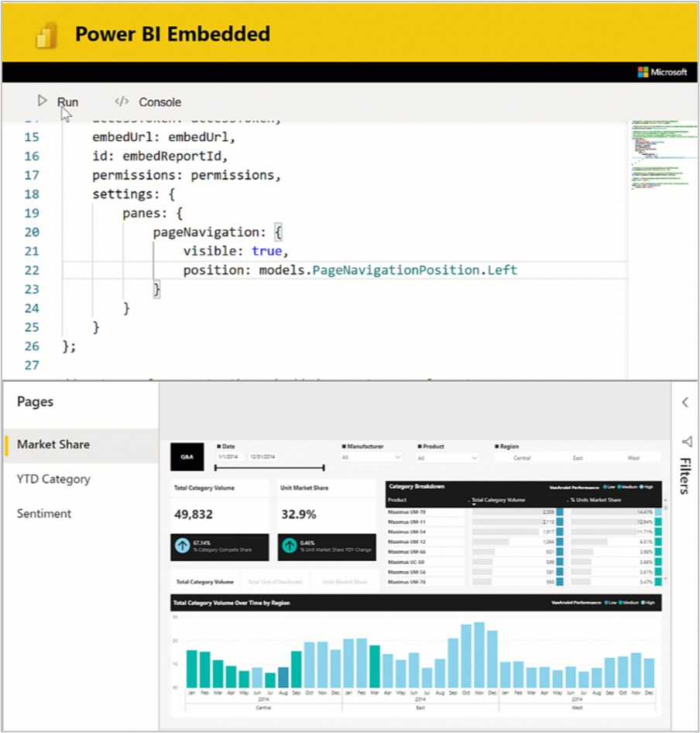Click the Maximus UC-50 table row
This screenshot has height=733, width=700.
523,562
